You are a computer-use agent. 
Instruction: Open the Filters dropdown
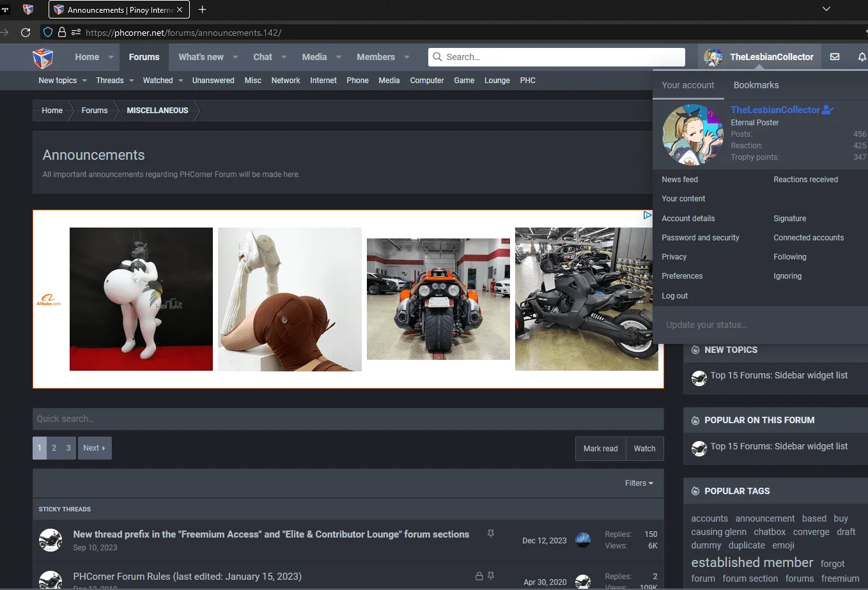coord(639,483)
